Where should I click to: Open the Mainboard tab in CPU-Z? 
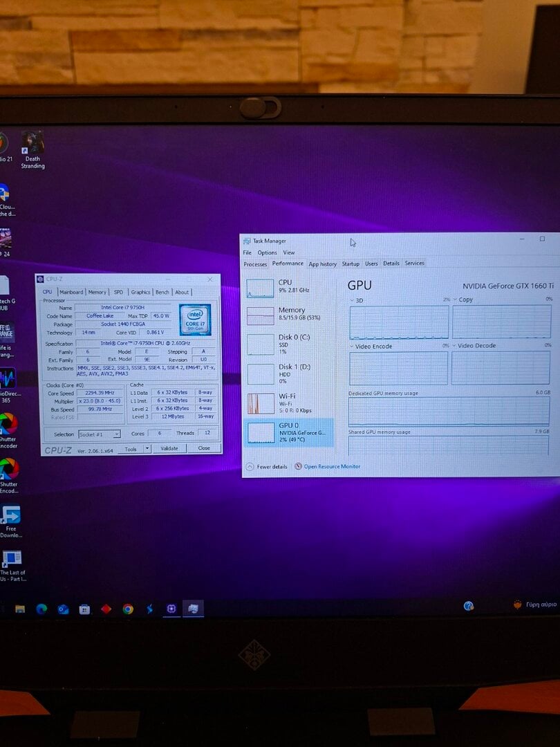[71, 292]
